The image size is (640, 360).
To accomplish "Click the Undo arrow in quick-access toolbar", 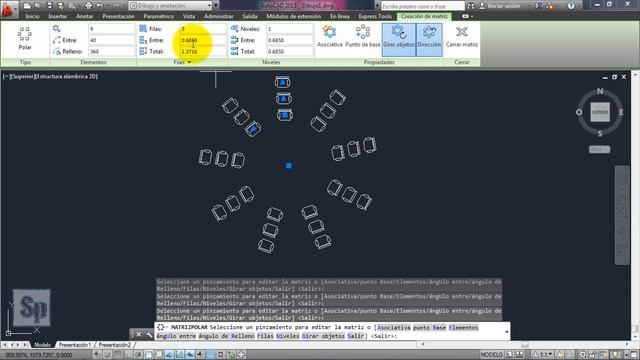I will (100, 6).
